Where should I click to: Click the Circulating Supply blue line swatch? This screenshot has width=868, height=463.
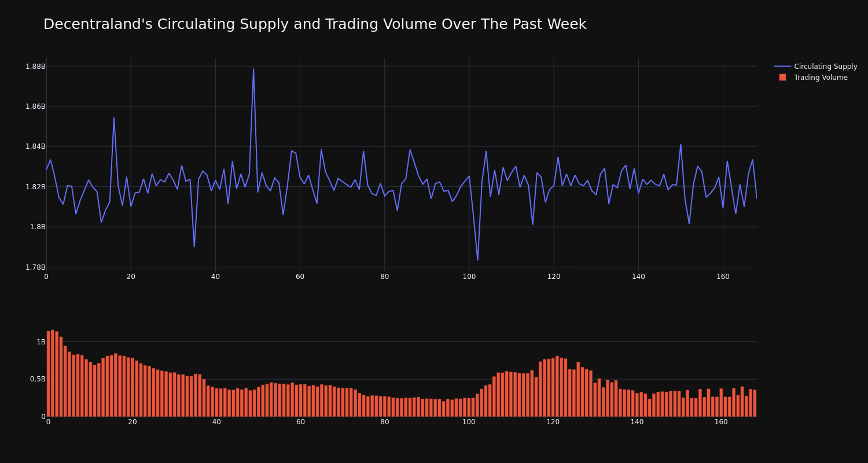click(782, 67)
